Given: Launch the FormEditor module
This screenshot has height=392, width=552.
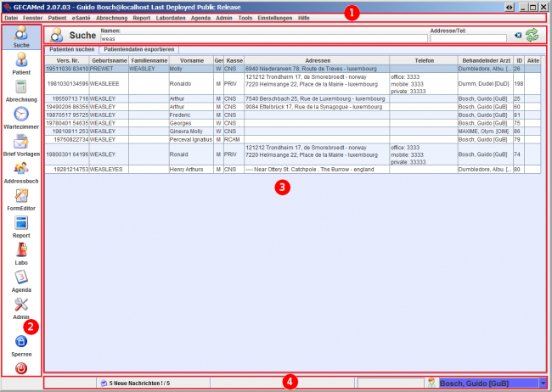Looking at the screenshot, I should (21, 202).
